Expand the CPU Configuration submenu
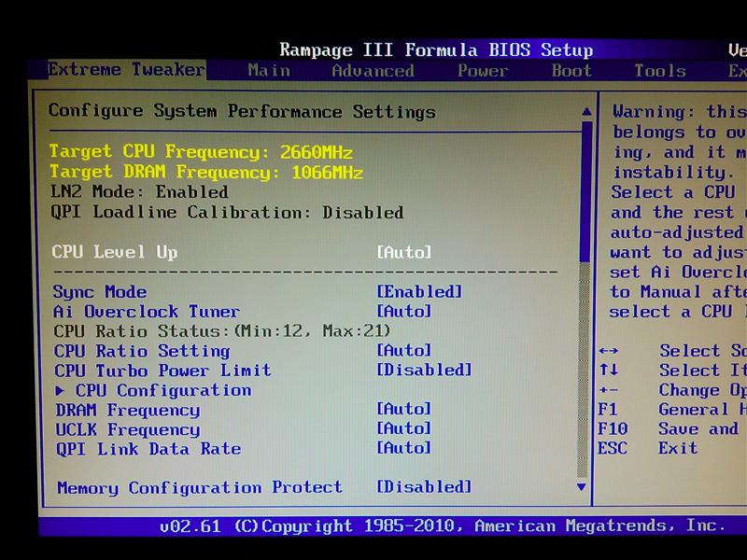 (x=162, y=390)
